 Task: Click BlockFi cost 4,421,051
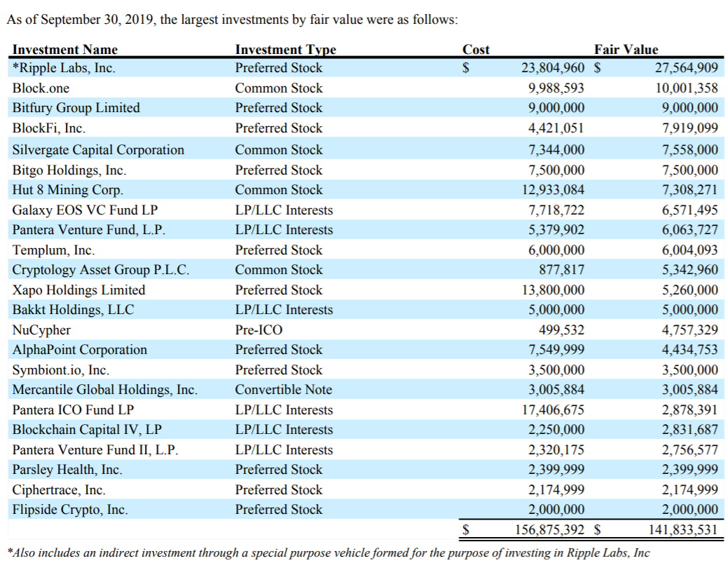556,128
